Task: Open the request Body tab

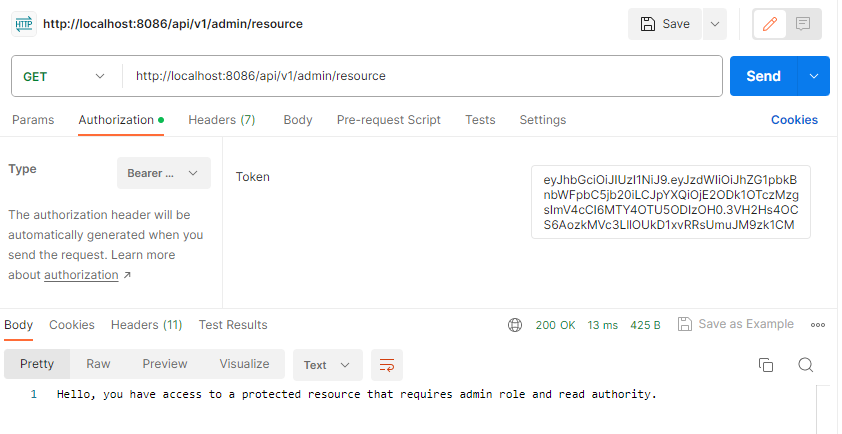Action: 298,120
